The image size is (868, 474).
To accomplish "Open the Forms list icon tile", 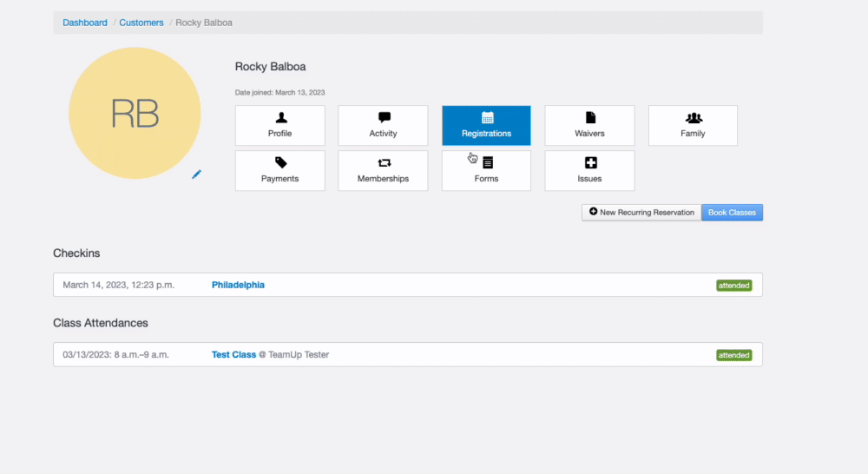I will pyautogui.click(x=487, y=163).
